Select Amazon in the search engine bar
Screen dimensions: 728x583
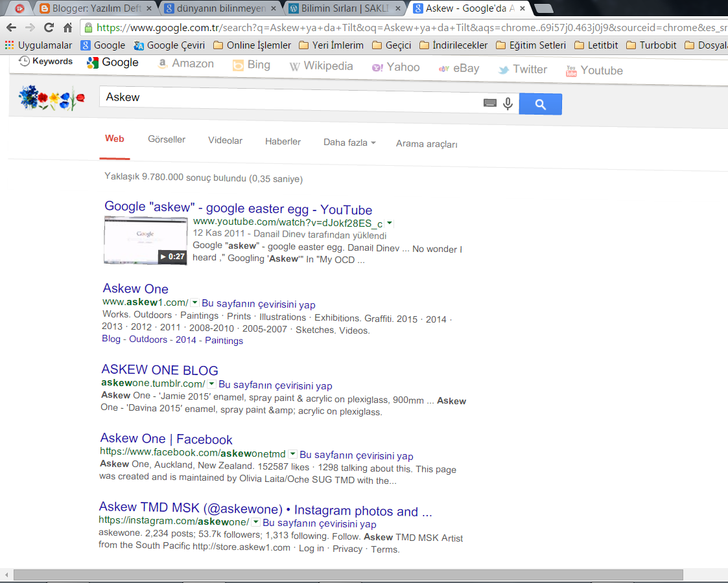(185, 63)
